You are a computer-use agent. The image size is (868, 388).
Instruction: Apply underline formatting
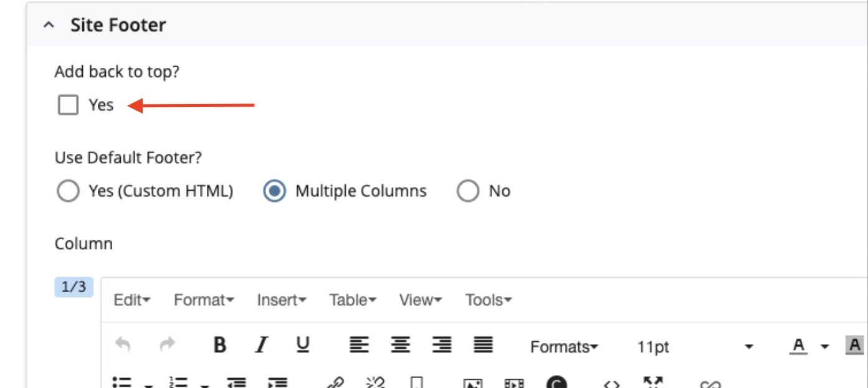pos(303,343)
